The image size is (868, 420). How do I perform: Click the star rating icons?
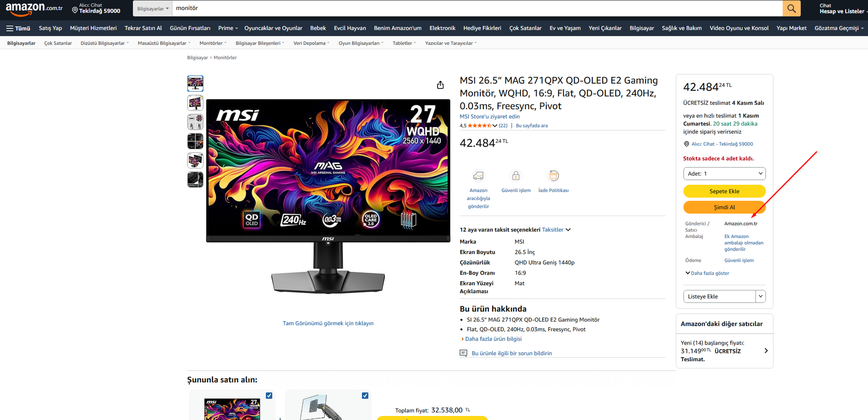tap(480, 126)
